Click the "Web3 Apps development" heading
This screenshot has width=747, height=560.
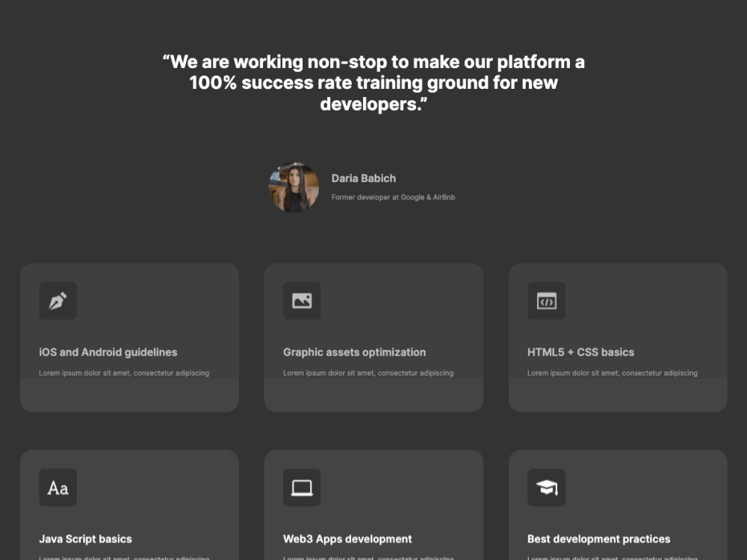(x=347, y=539)
